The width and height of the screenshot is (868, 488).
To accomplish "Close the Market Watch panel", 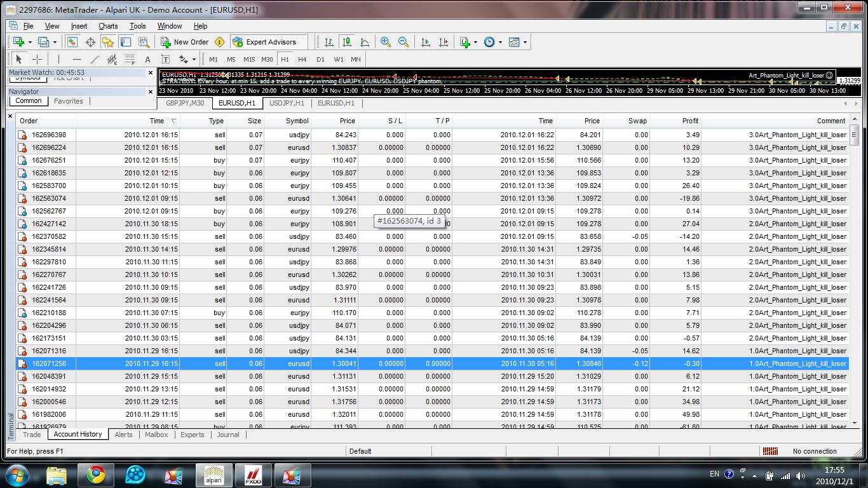I will tap(151, 72).
